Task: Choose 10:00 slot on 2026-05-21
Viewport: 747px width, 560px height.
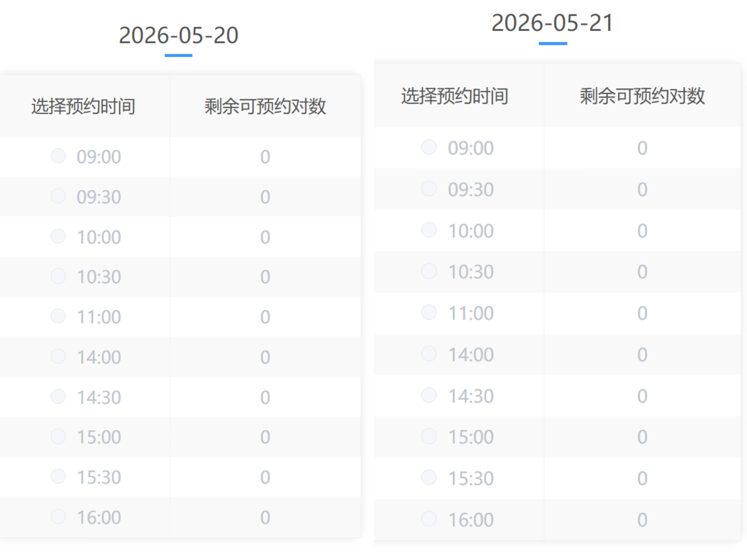Action: click(x=429, y=230)
